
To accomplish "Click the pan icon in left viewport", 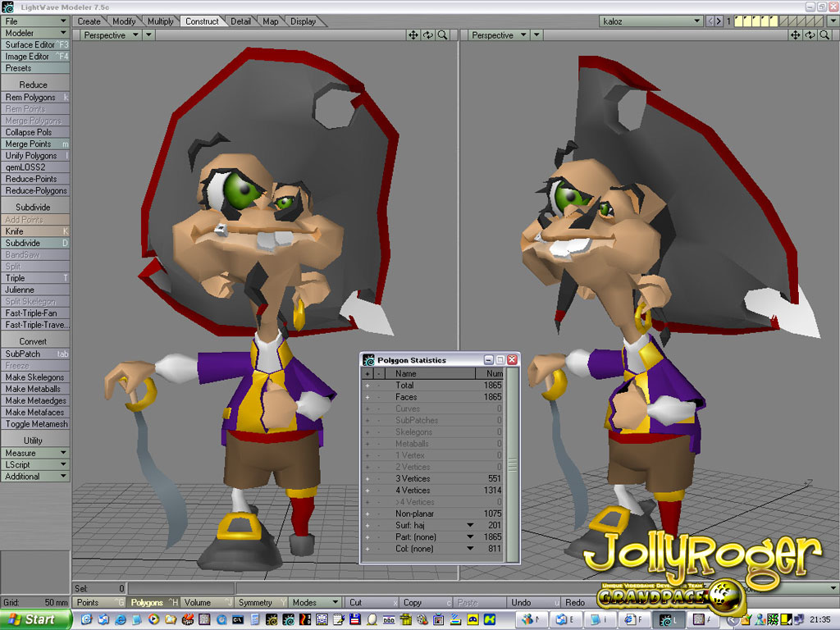I will (x=413, y=34).
